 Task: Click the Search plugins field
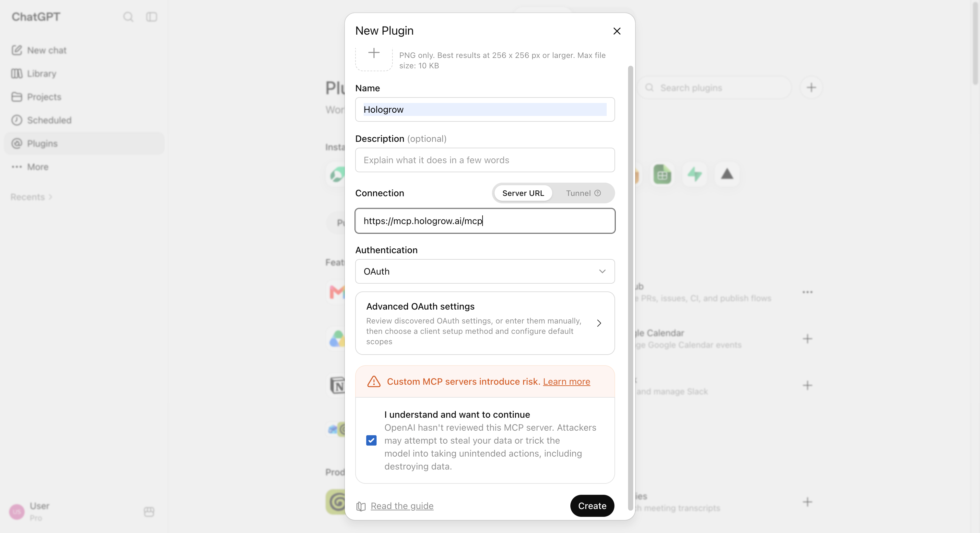click(714, 88)
